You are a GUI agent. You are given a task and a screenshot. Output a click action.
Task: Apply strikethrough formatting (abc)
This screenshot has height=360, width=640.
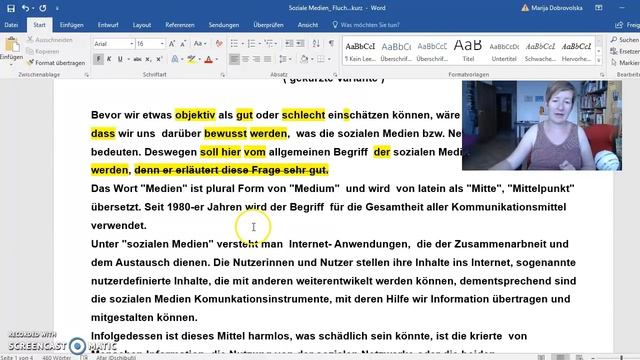pos(137,60)
